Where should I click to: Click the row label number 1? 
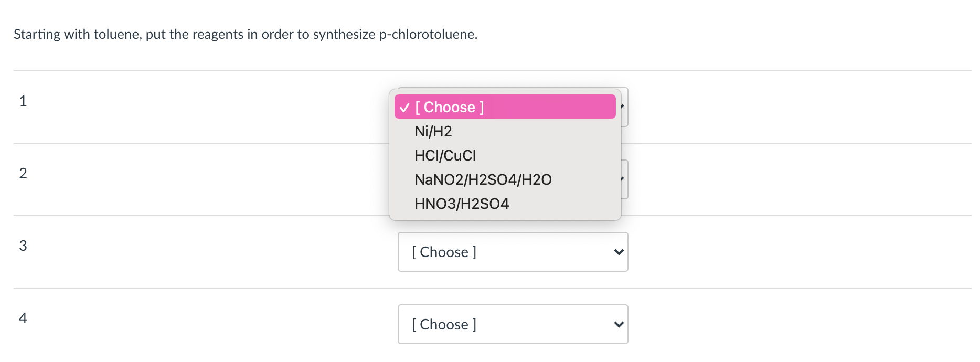coord(23,101)
